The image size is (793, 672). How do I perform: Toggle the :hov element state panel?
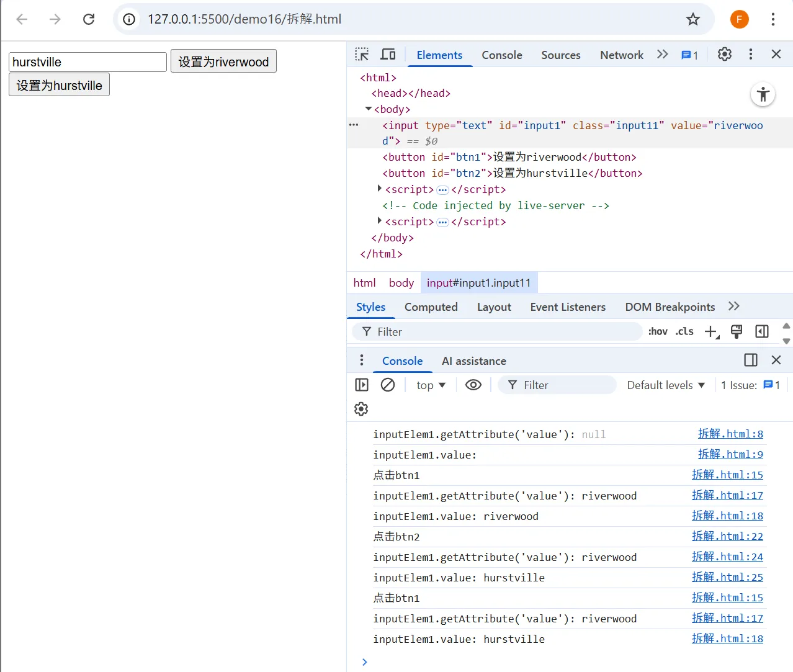(658, 332)
